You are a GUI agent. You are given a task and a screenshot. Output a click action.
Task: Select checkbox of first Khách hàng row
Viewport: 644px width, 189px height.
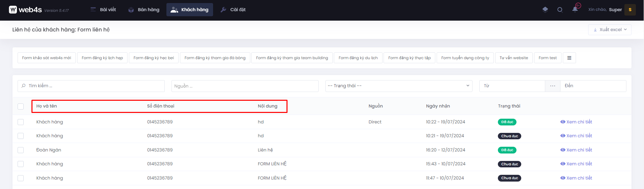[21, 122]
